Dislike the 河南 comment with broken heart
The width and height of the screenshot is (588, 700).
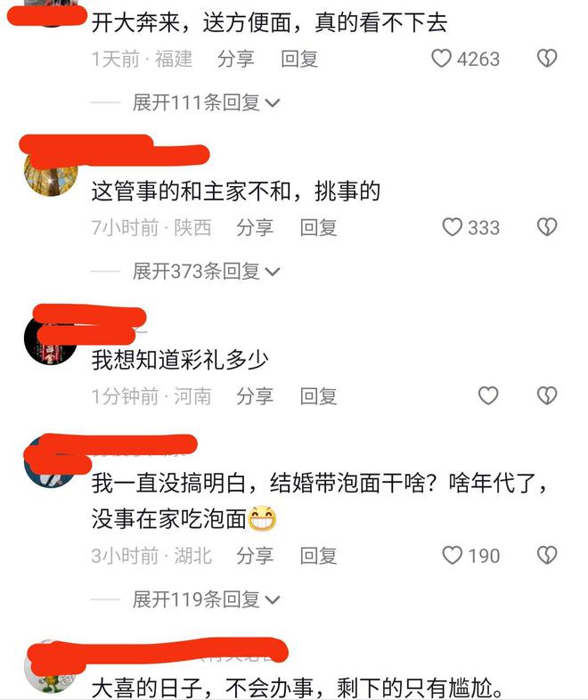(547, 395)
